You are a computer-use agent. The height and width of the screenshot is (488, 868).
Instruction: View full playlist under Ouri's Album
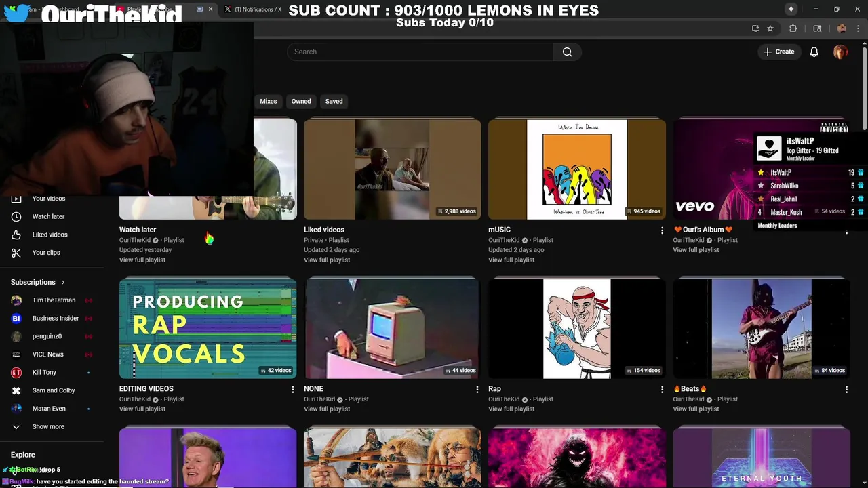[696, 250]
